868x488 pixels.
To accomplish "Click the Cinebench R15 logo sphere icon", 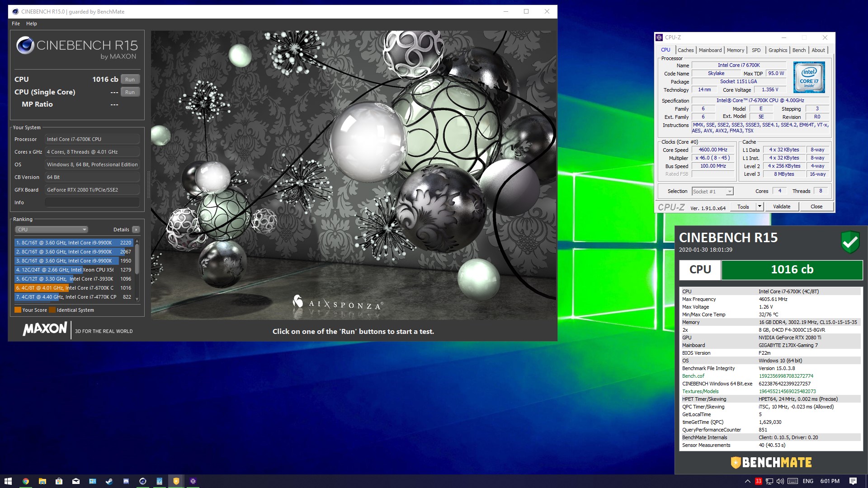I will tap(25, 45).
